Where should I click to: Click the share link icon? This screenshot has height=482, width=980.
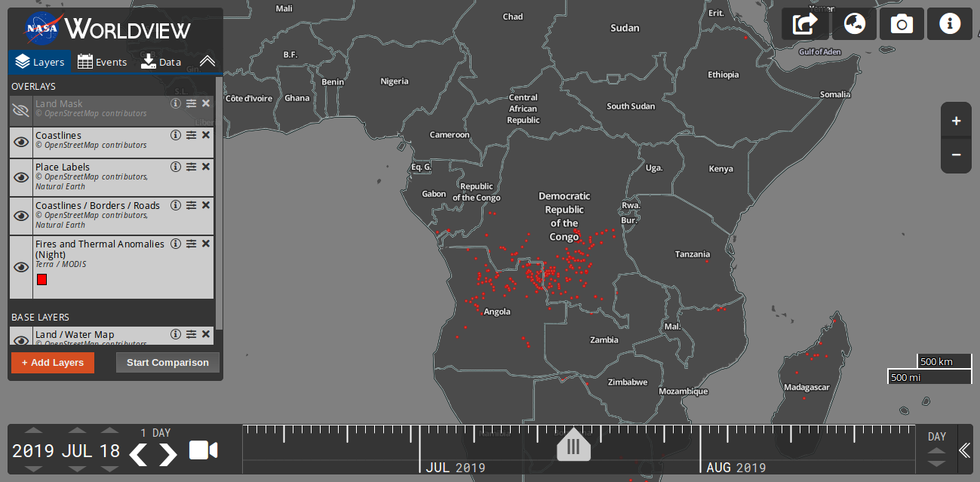point(805,24)
